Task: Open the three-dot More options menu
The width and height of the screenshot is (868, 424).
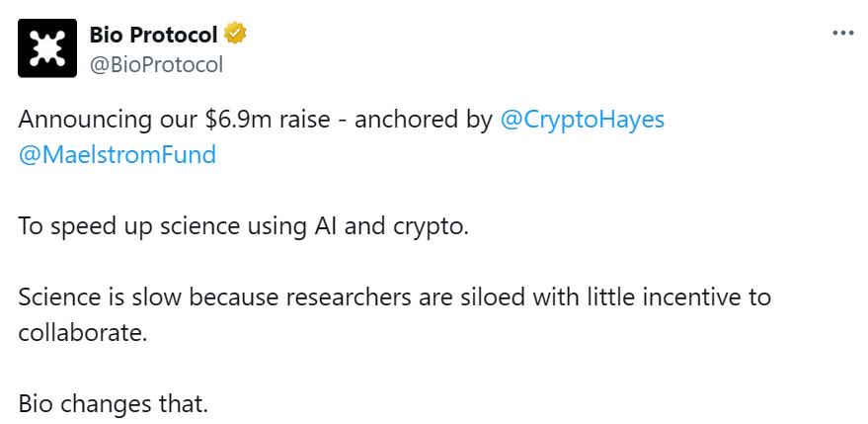Action: [x=842, y=33]
